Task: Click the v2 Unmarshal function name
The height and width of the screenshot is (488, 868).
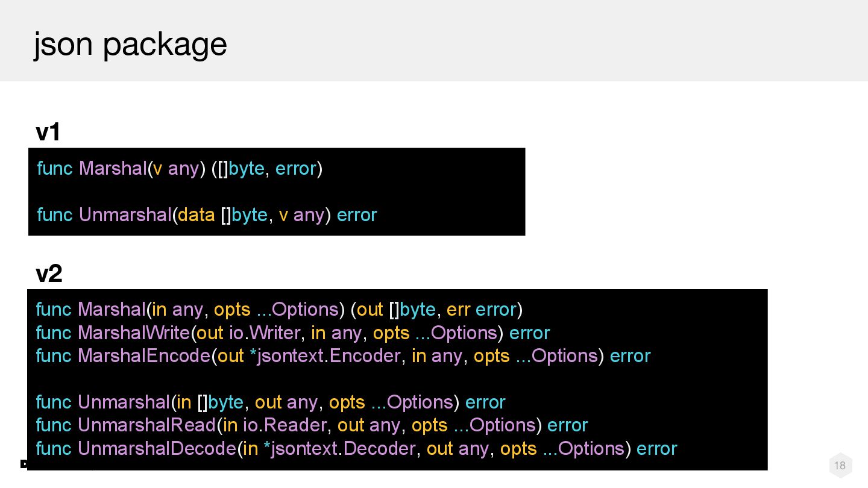Action: [x=124, y=402]
